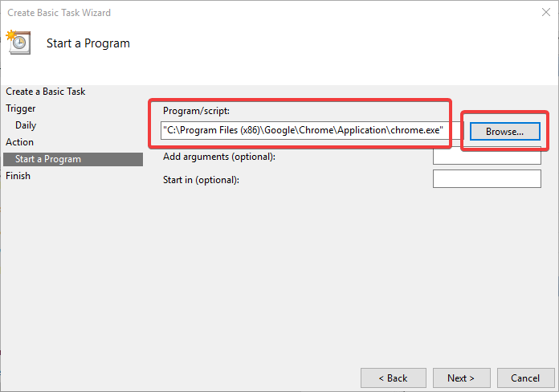Click the Program/script label text

coord(196,111)
